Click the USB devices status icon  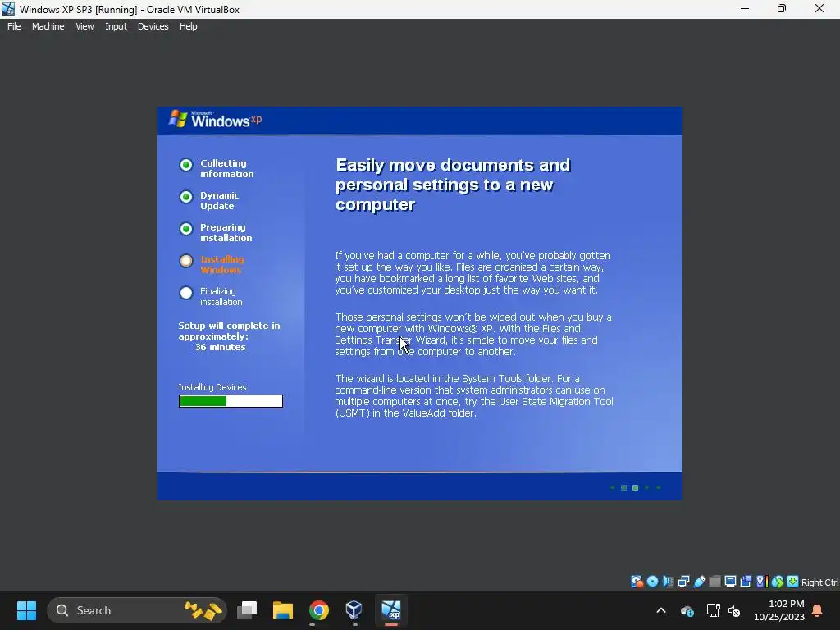pyautogui.click(x=700, y=582)
